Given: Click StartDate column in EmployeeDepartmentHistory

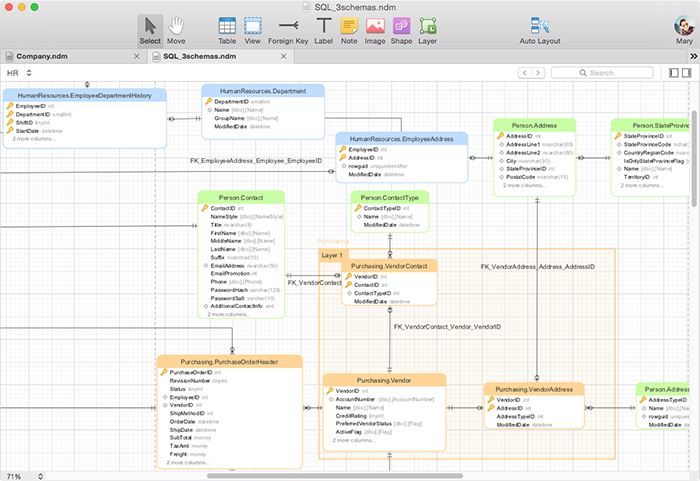Looking at the screenshot, I should (x=35, y=131).
